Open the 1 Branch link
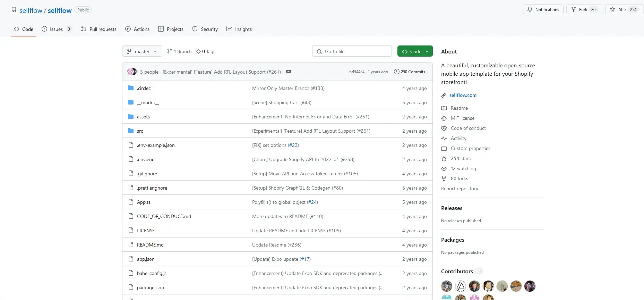 [179, 51]
